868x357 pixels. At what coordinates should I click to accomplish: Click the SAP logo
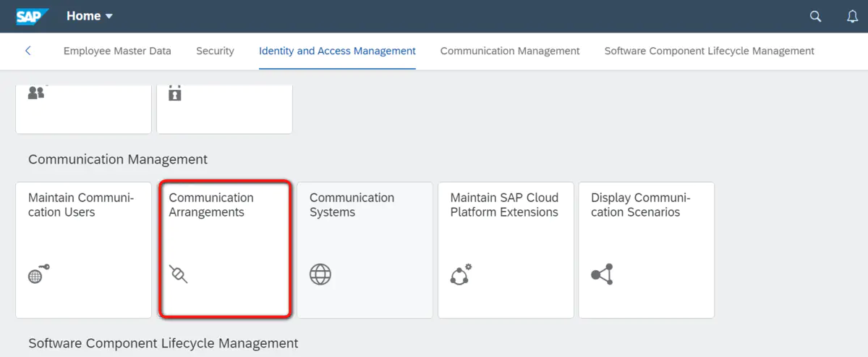[x=33, y=16]
